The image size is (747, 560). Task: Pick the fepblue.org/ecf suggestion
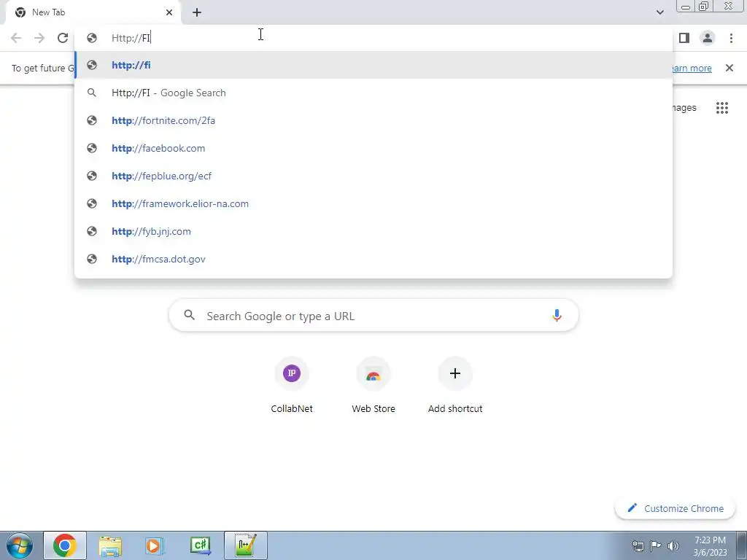click(x=373, y=176)
